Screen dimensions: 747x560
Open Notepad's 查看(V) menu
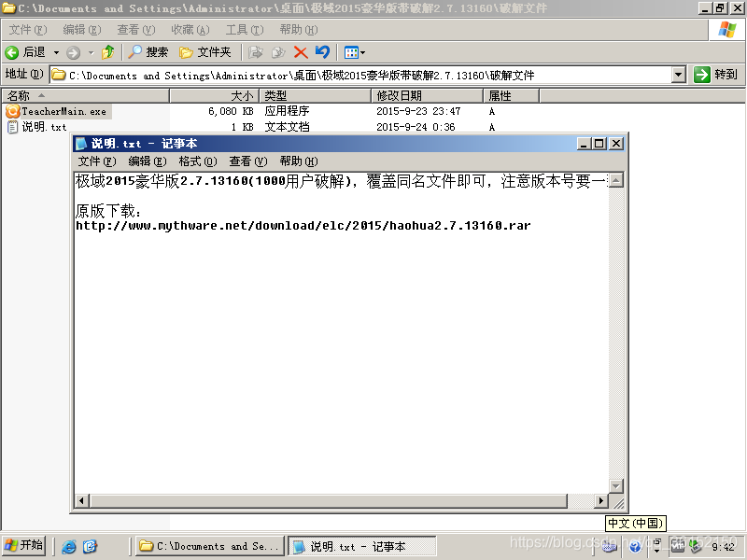tap(248, 161)
